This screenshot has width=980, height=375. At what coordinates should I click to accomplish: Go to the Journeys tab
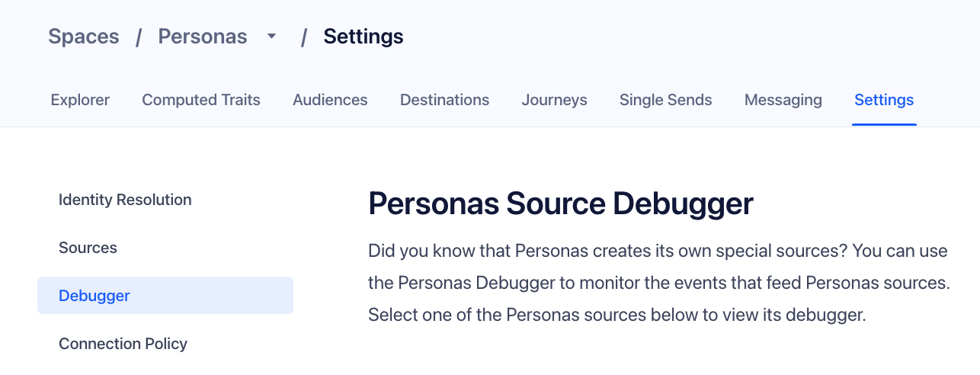point(554,100)
